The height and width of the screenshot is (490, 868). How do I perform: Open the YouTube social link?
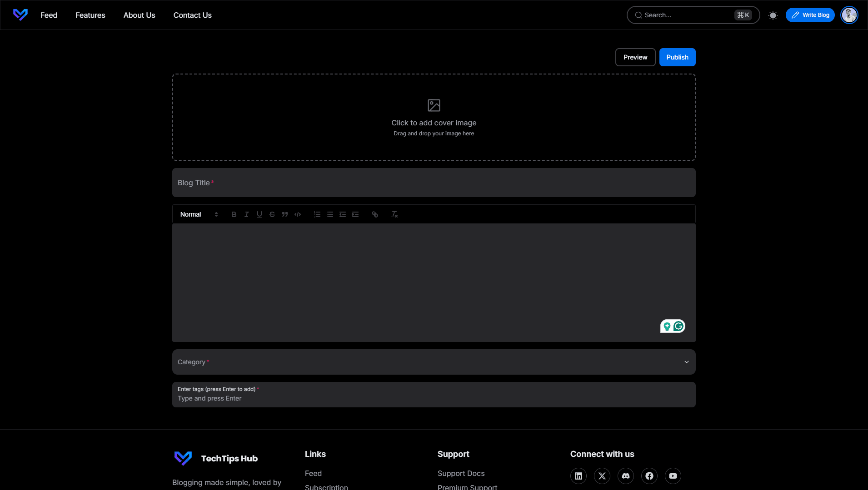pos(673,476)
